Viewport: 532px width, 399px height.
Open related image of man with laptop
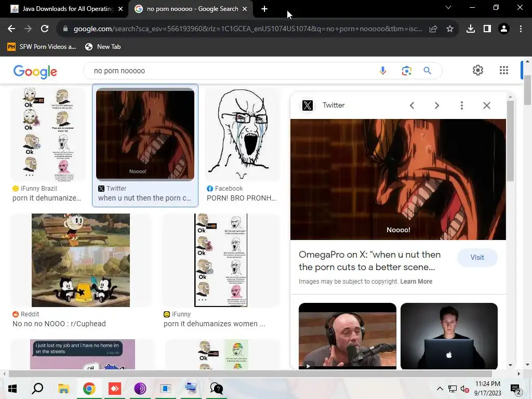tap(449, 336)
